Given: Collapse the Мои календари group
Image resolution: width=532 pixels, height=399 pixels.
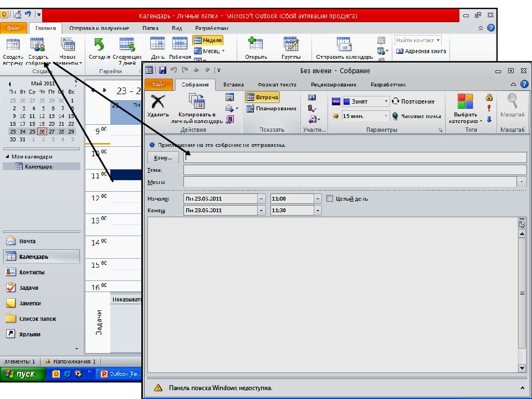Looking at the screenshot, I should tap(7, 157).
